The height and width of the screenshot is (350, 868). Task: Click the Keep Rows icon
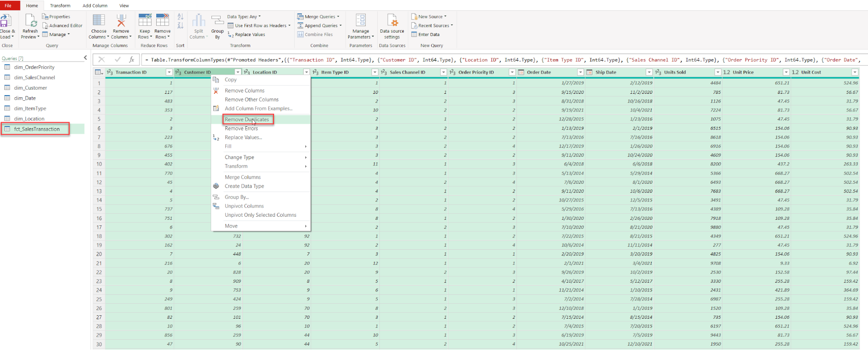[x=145, y=20]
